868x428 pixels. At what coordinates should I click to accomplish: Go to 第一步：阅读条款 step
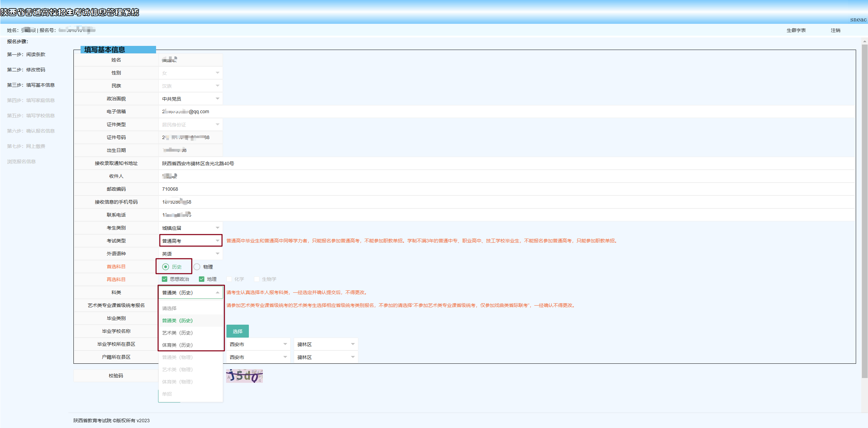click(26, 54)
